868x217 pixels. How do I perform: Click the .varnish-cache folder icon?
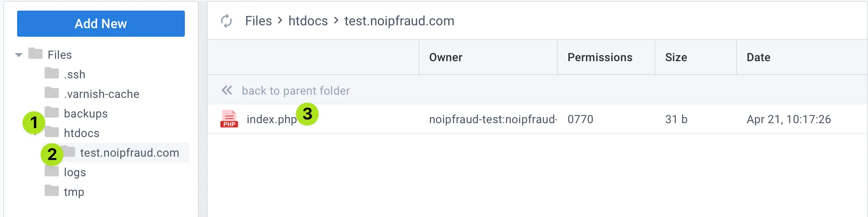click(x=52, y=93)
